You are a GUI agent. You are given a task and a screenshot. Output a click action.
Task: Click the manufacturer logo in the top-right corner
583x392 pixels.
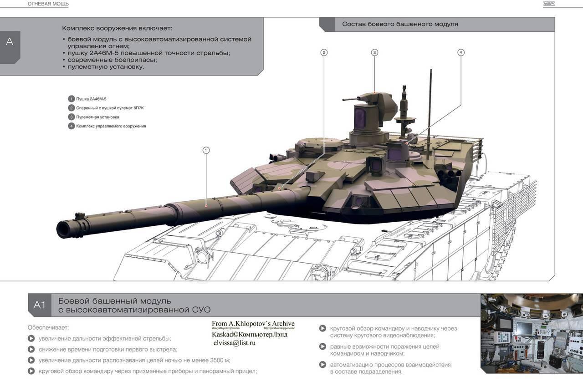point(548,4)
